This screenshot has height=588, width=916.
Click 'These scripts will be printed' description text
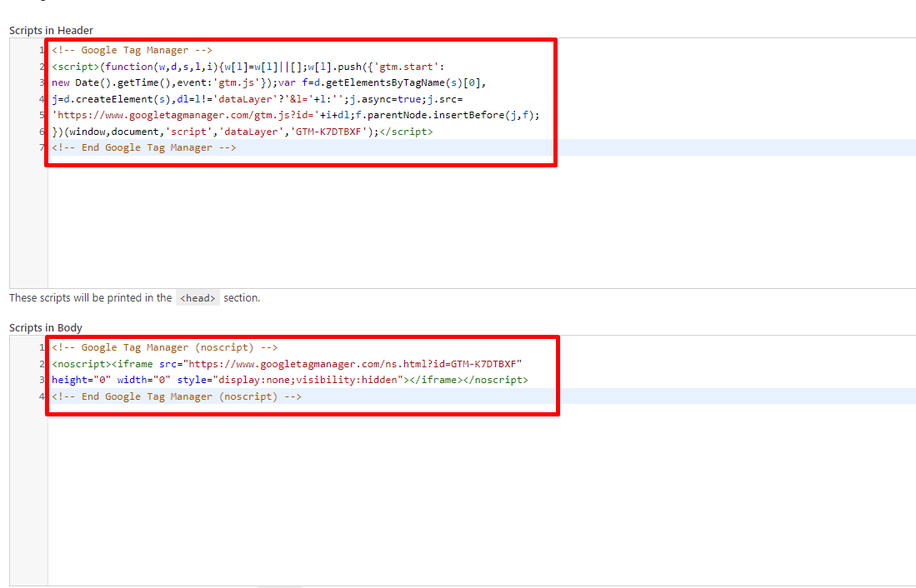tap(90, 298)
